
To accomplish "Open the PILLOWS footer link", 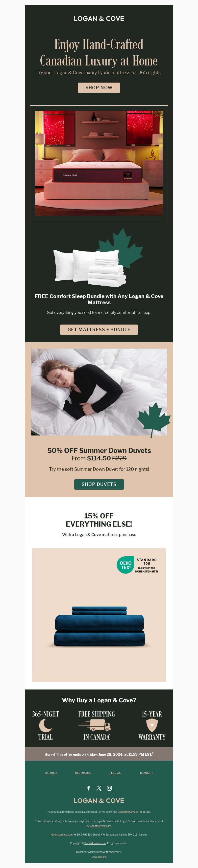I will (x=115, y=773).
